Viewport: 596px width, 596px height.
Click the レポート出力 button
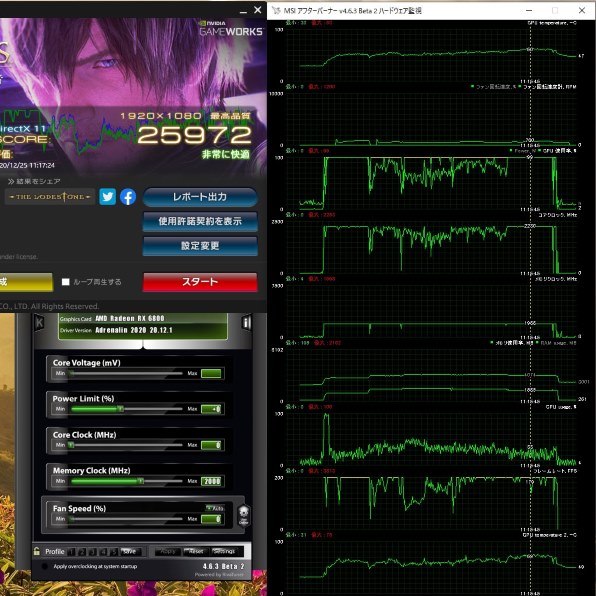tap(200, 197)
